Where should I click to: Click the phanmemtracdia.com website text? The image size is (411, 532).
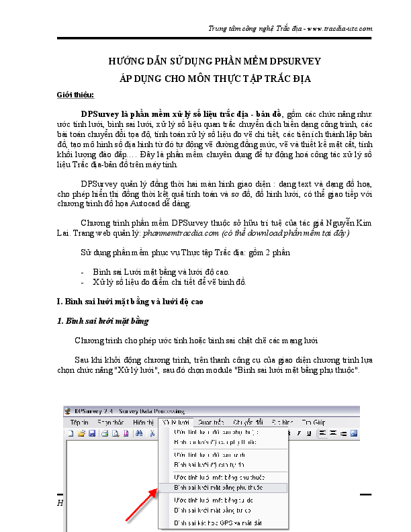pyautogui.click(x=181, y=233)
